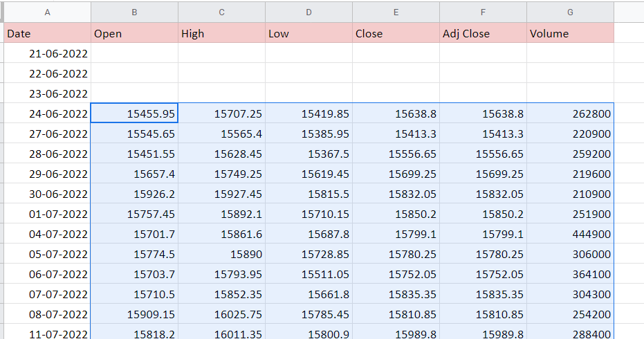Click the High header cell

click(x=222, y=33)
